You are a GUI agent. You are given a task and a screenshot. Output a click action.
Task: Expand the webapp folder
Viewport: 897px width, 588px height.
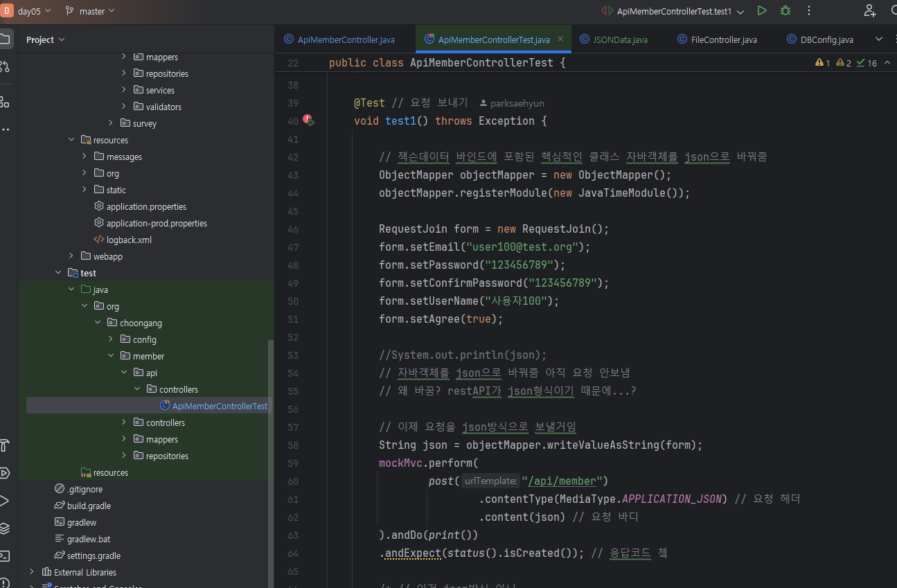[71, 256]
